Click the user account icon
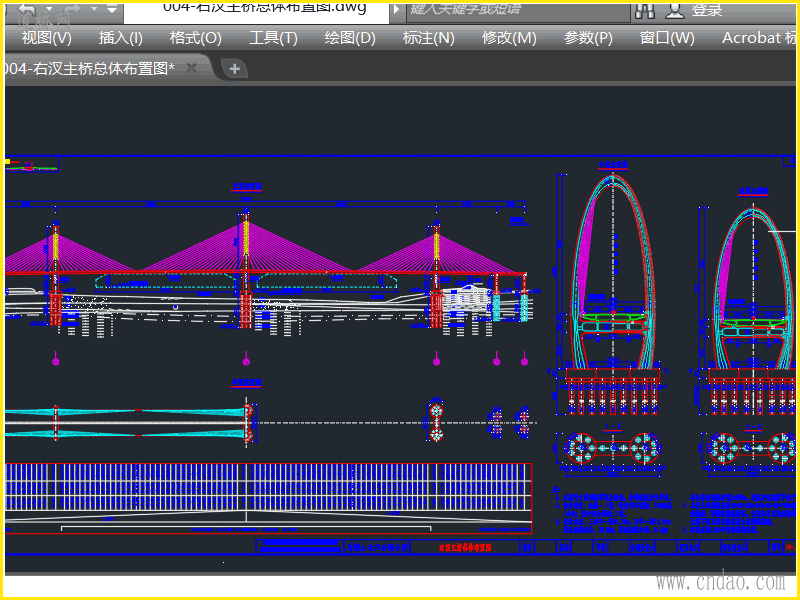The height and width of the screenshot is (600, 800). (x=674, y=11)
